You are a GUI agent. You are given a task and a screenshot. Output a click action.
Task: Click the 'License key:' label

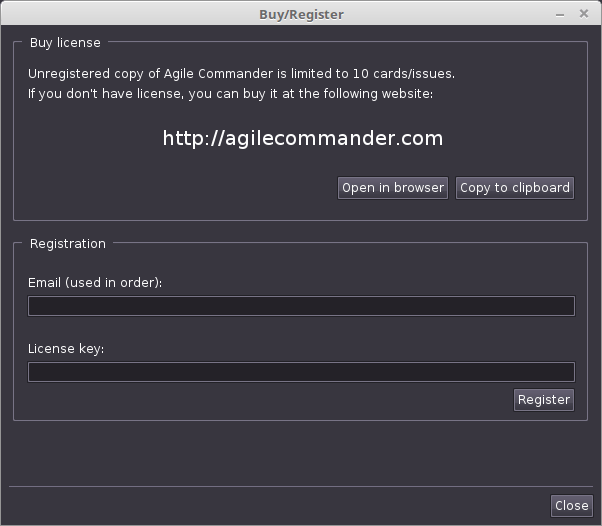(66, 349)
